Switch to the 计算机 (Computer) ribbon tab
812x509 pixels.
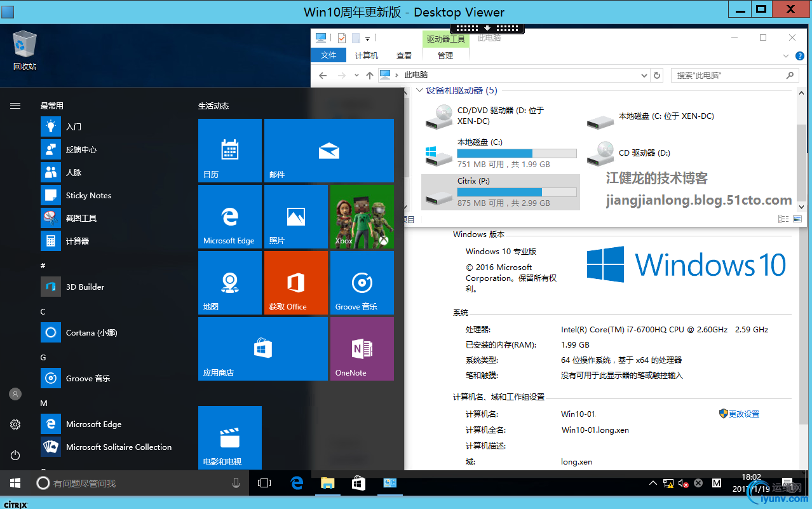click(366, 55)
